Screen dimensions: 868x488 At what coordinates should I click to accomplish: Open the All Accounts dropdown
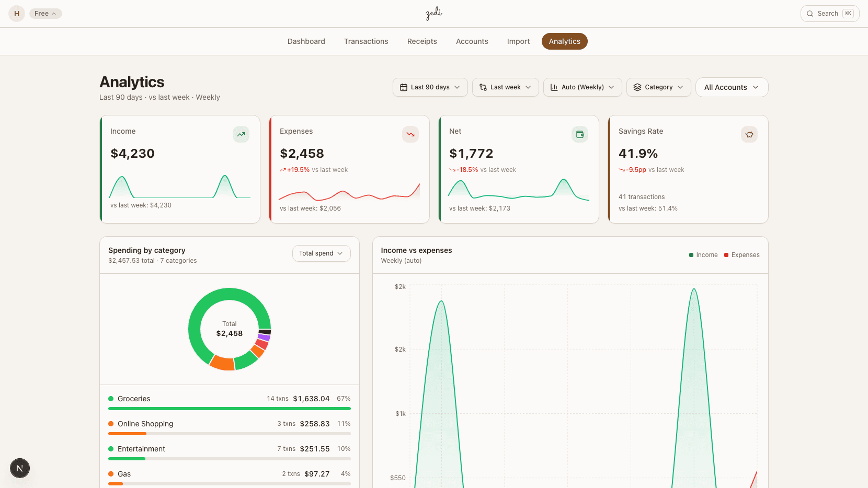click(x=732, y=87)
